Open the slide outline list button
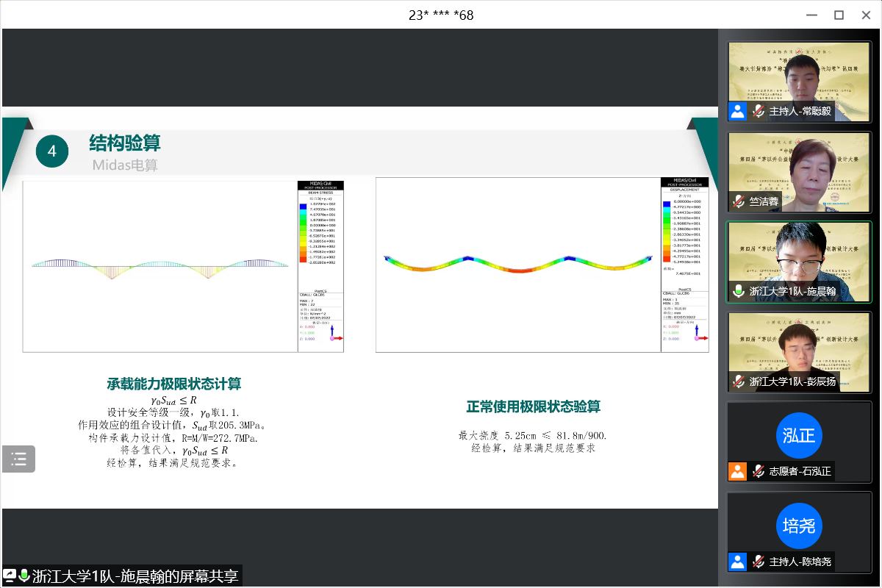The width and height of the screenshot is (882, 588). click(18, 459)
